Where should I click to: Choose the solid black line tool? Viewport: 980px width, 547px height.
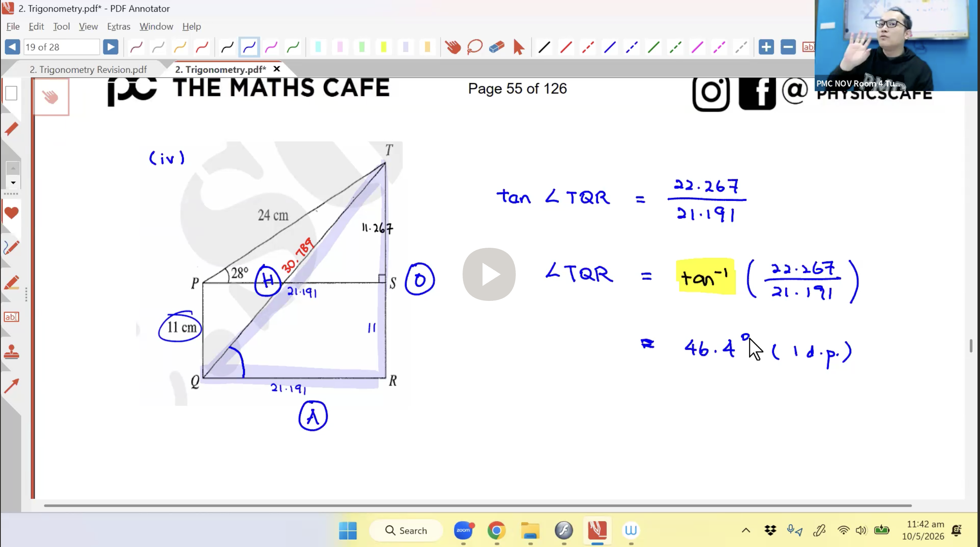coord(544,47)
